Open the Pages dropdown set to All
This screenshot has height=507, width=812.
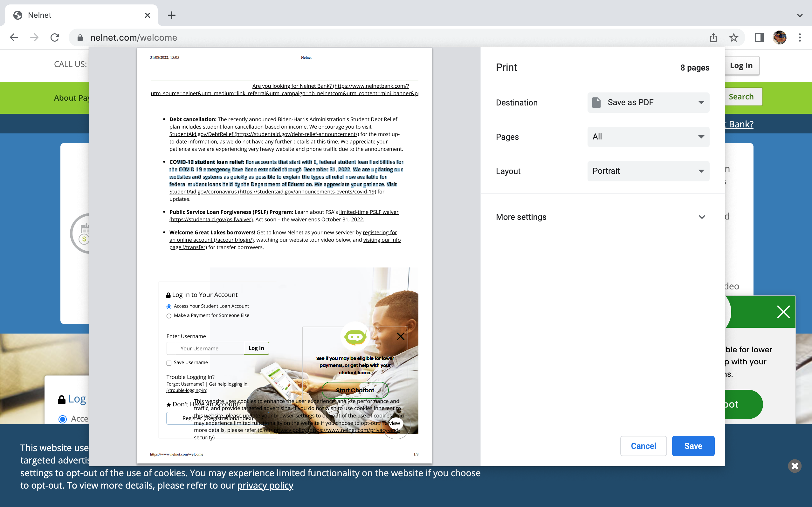point(648,137)
